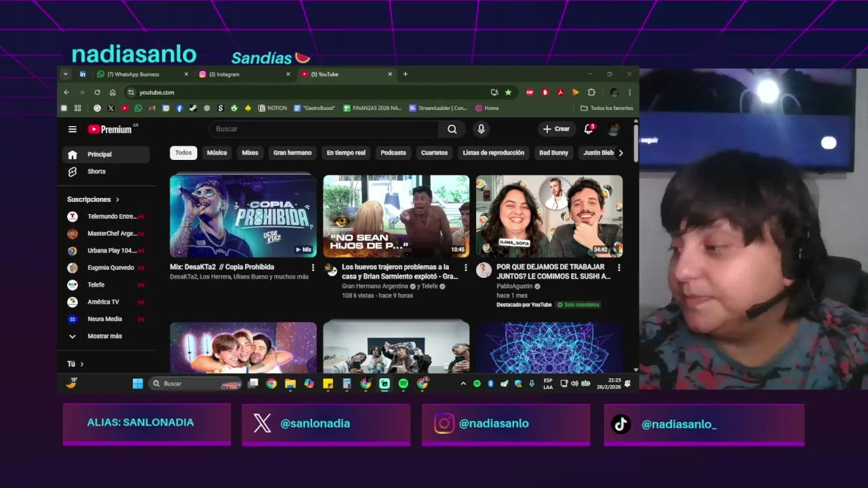Open a new browser tab
This screenshot has width=868, height=488.
pos(406,74)
